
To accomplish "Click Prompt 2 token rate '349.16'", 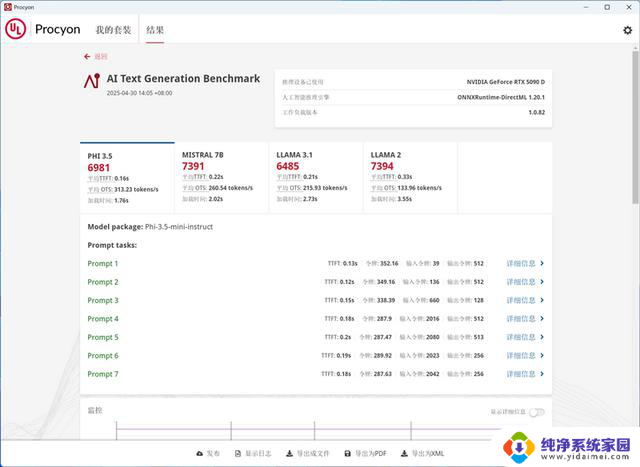I will [x=386, y=282].
